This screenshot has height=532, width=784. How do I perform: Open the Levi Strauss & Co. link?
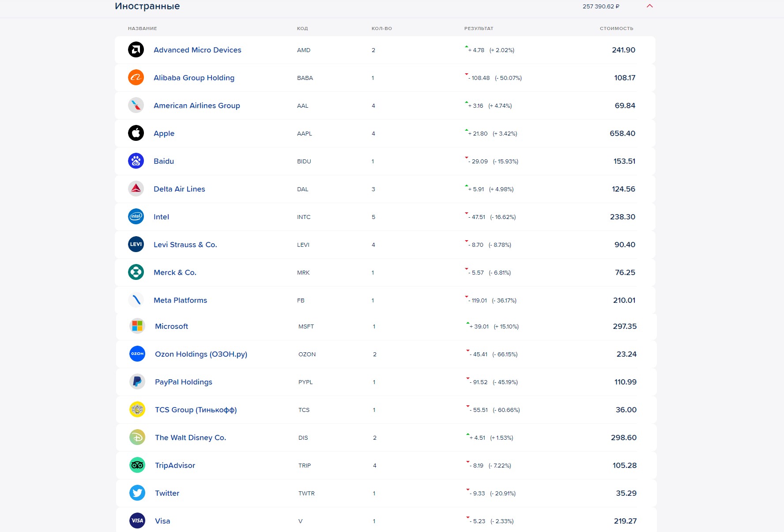tap(185, 245)
